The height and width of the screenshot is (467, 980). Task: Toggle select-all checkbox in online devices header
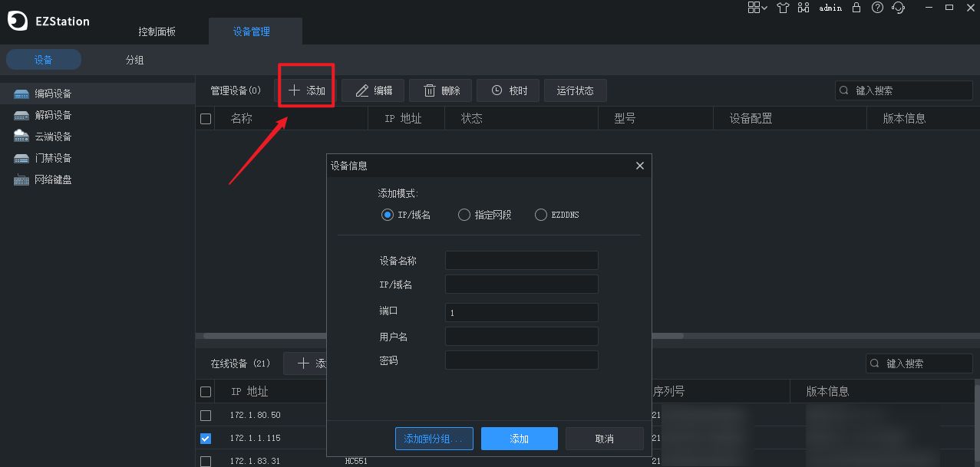tap(206, 392)
